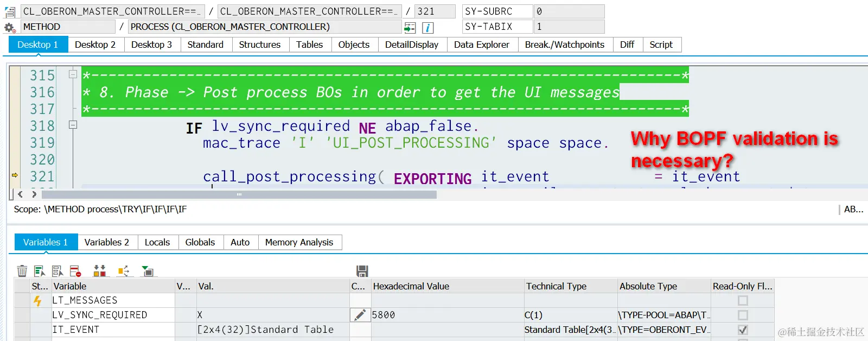Click the trash icon to delete variables
Image resolution: width=868 pixels, height=341 pixels.
pyautogui.click(x=22, y=270)
